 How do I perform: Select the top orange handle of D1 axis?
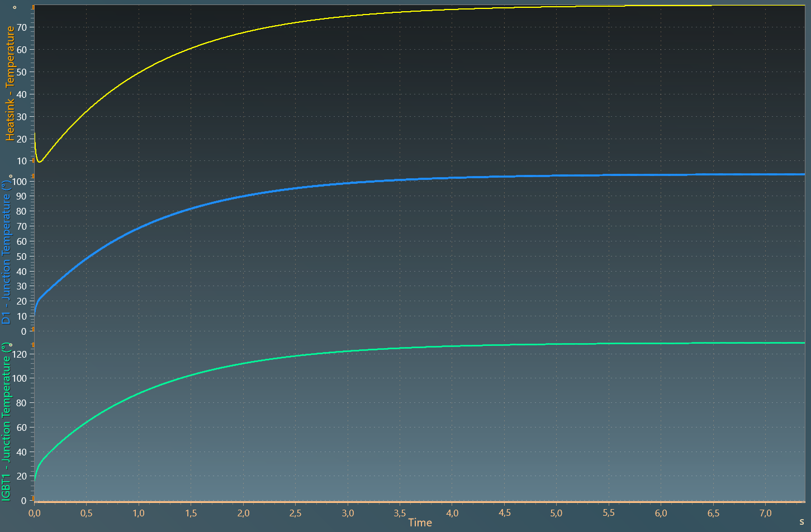33,176
